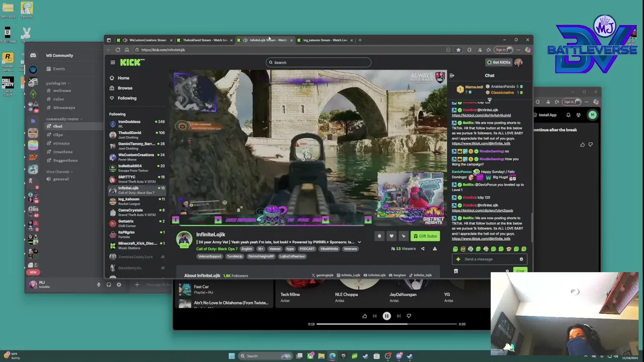Screen dimensions: 644x362
Task: Go to Home in Kick sidebar
Action: pyautogui.click(x=123, y=78)
